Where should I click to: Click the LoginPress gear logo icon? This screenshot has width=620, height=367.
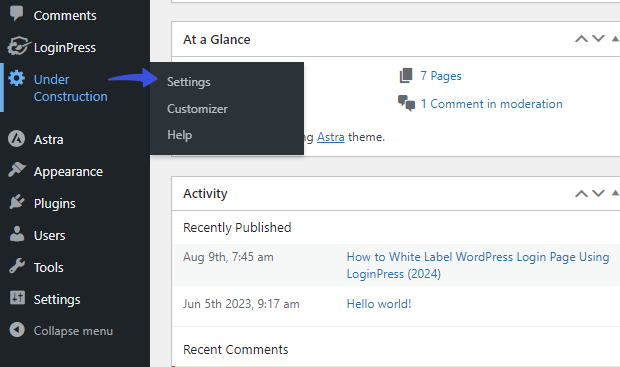coord(18,46)
